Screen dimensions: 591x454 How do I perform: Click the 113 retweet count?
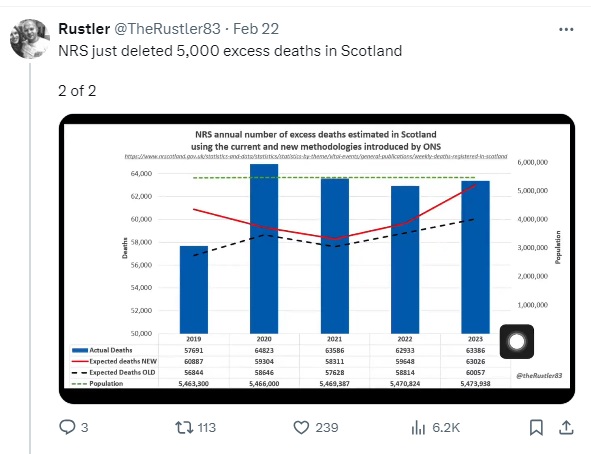[x=207, y=428]
